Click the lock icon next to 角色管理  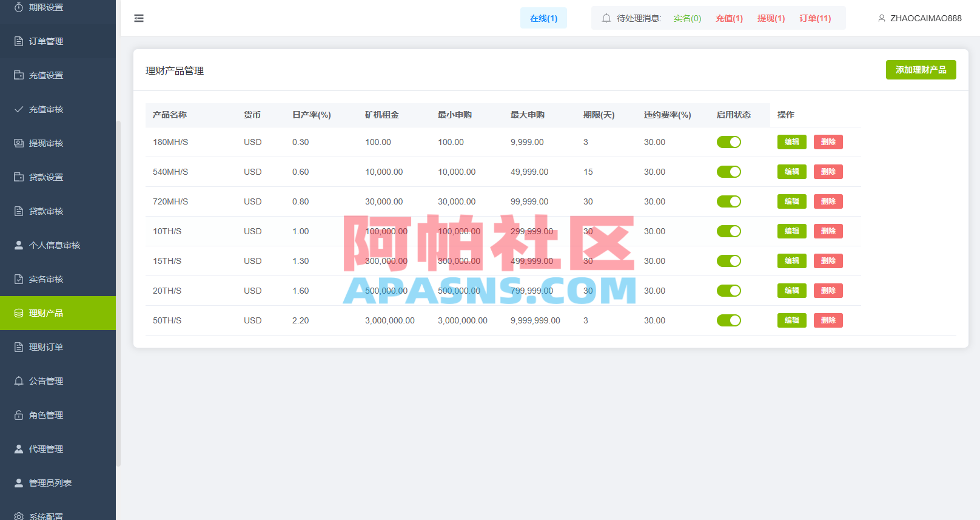19,415
